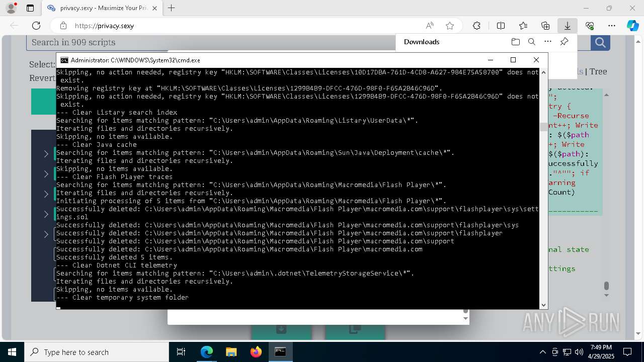This screenshot has width=644, height=362.
Task: Open more options in Downloads panel
Action: click(548, 42)
